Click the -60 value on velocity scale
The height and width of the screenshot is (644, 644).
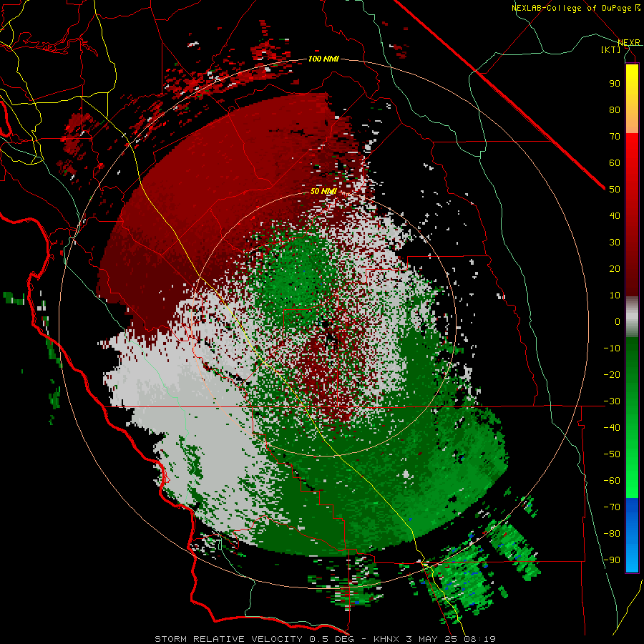[x=612, y=481]
